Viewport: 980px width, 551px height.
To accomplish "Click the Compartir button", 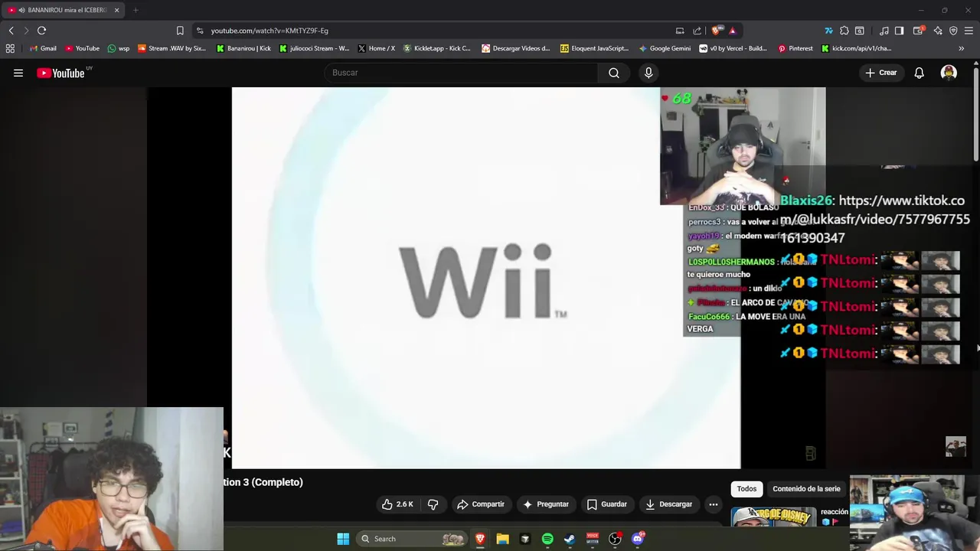I will 481,504.
